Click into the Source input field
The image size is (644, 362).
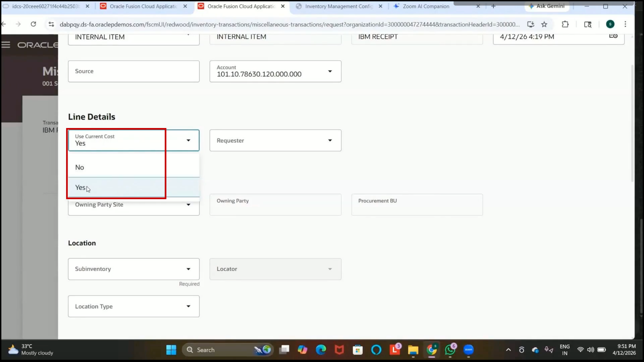pos(133,71)
